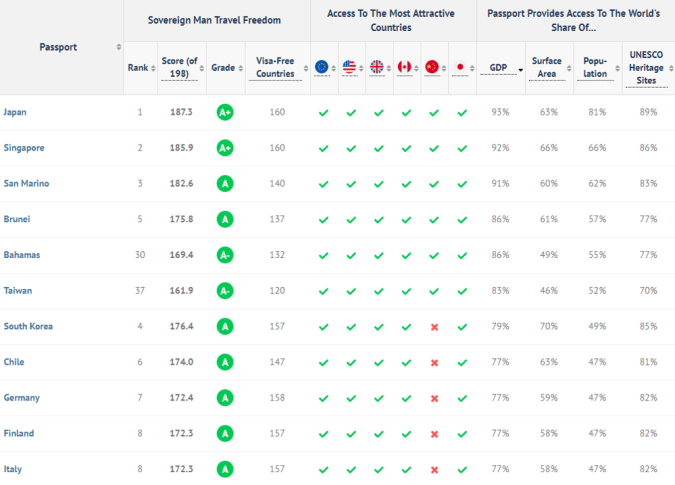Select South Korea's surface area 70%
Screen dimensions: 675x485
click(549, 327)
